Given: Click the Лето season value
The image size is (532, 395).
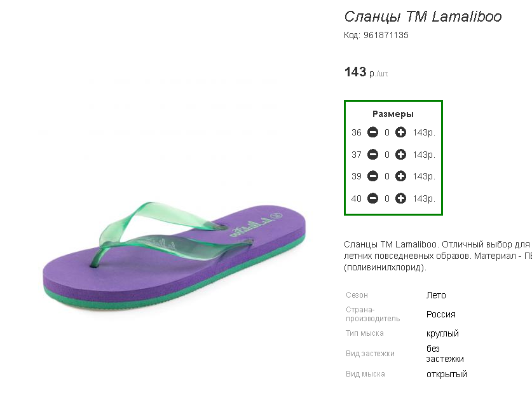Looking at the screenshot, I should point(436,295).
